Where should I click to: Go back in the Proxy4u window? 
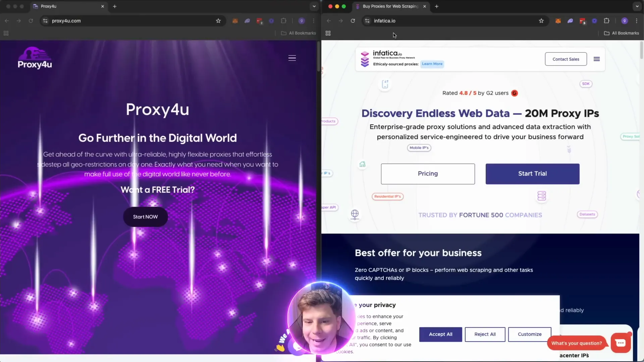click(7, 21)
